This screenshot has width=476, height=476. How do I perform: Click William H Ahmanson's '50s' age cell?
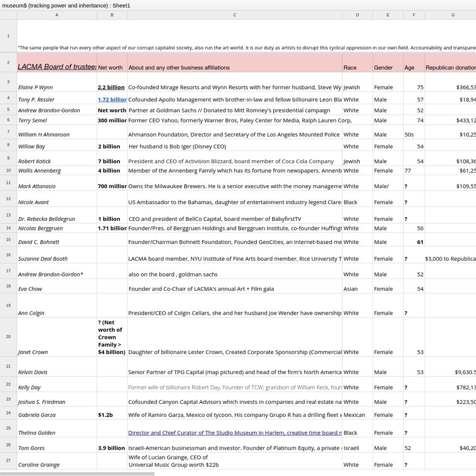point(414,132)
